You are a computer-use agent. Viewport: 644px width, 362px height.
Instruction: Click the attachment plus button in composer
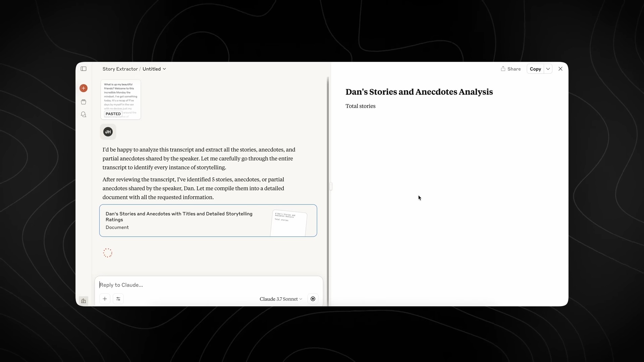(105, 299)
